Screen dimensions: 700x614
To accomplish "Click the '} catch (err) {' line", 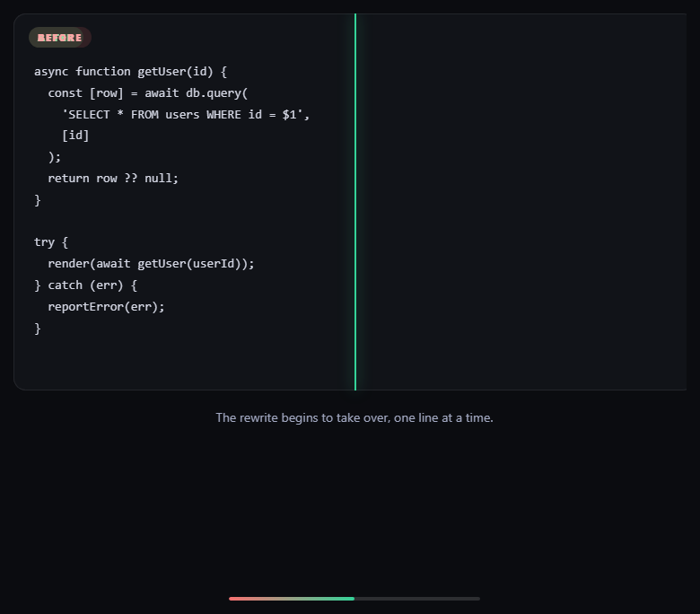I will pos(86,285).
